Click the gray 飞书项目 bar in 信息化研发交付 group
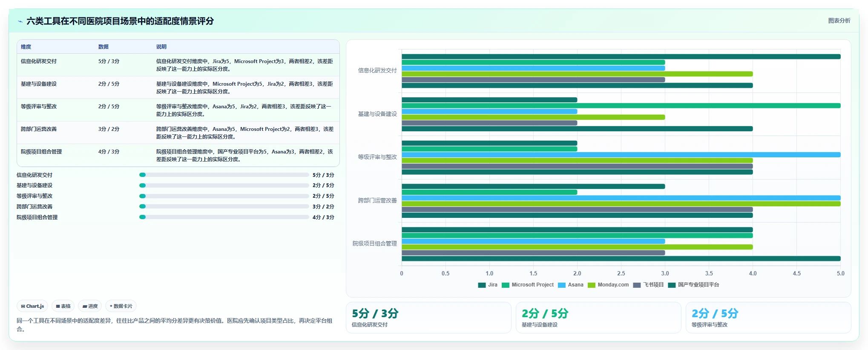 coord(533,80)
